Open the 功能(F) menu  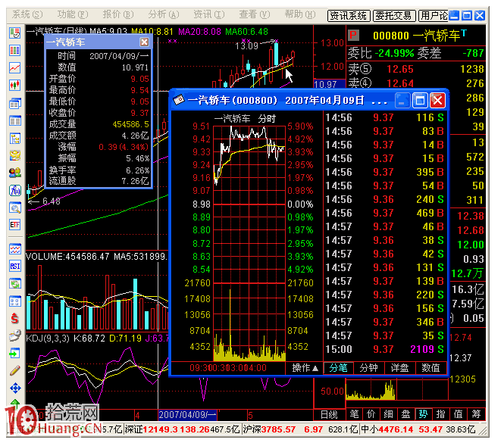[x=73, y=15]
